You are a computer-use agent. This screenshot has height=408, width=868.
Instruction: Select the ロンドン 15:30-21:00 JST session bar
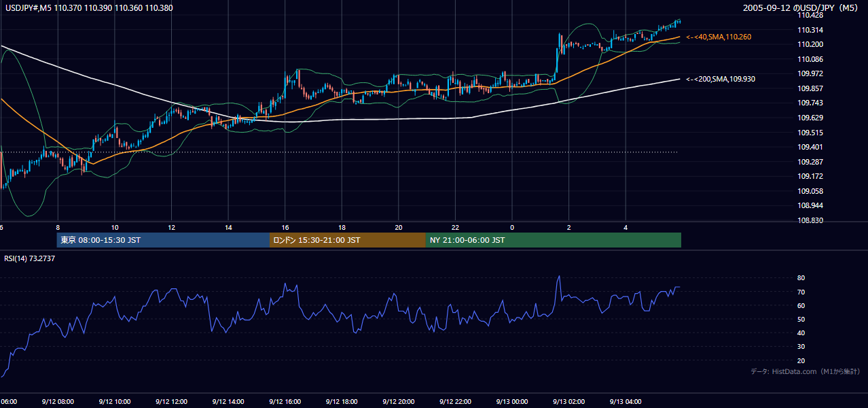348,240
